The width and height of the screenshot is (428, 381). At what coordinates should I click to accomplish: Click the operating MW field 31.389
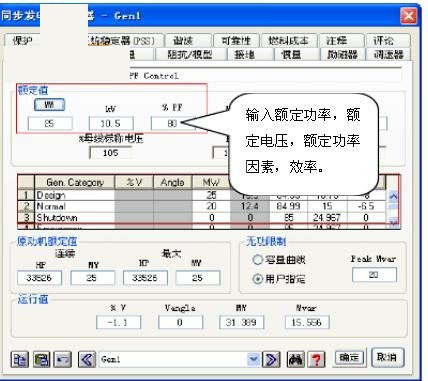pos(241,322)
